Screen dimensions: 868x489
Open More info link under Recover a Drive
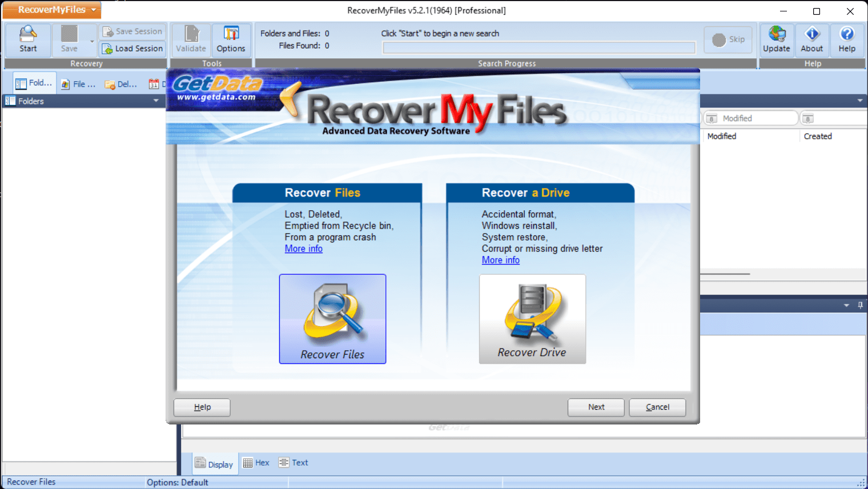(x=501, y=260)
